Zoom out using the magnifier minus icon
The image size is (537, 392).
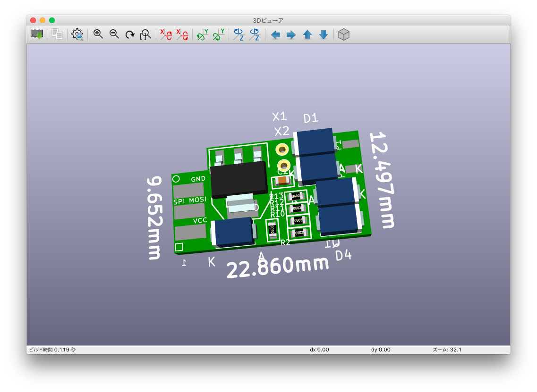point(114,34)
